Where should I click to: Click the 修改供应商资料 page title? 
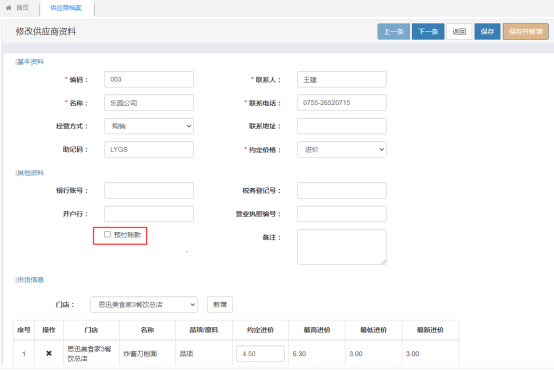coord(46,31)
